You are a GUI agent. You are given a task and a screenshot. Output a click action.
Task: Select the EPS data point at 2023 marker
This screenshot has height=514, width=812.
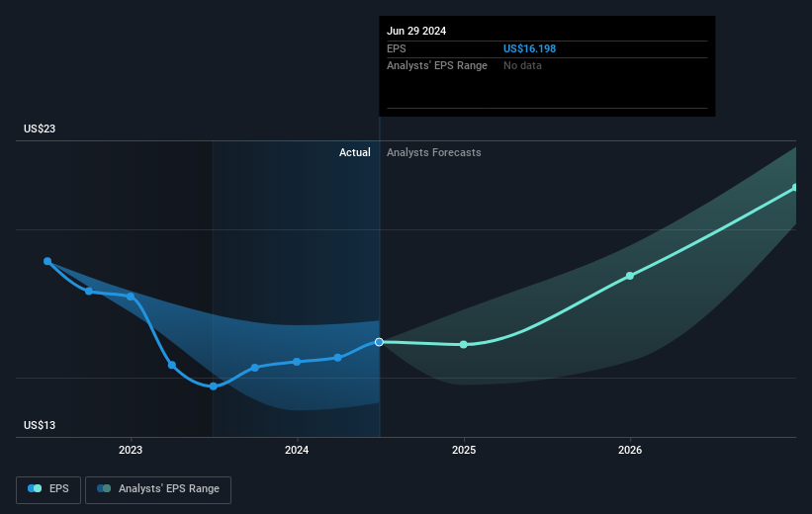coord(131,297)
